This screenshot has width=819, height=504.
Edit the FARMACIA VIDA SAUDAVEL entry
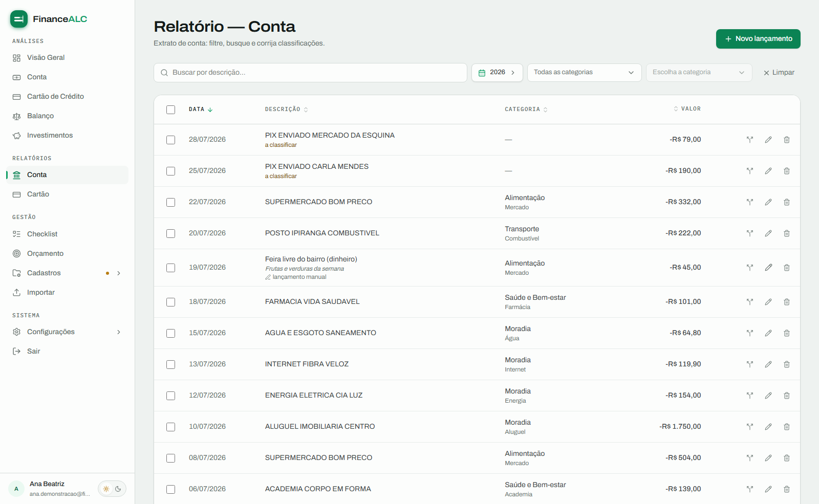(768, 302)
